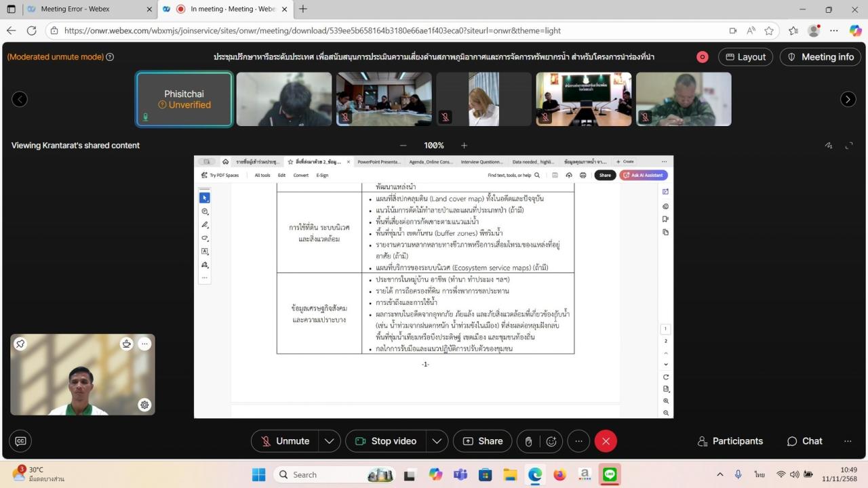Open the reactions emoji picker
Image resolution: width=868 pixels, height=488 pixels.
point(551,441)
